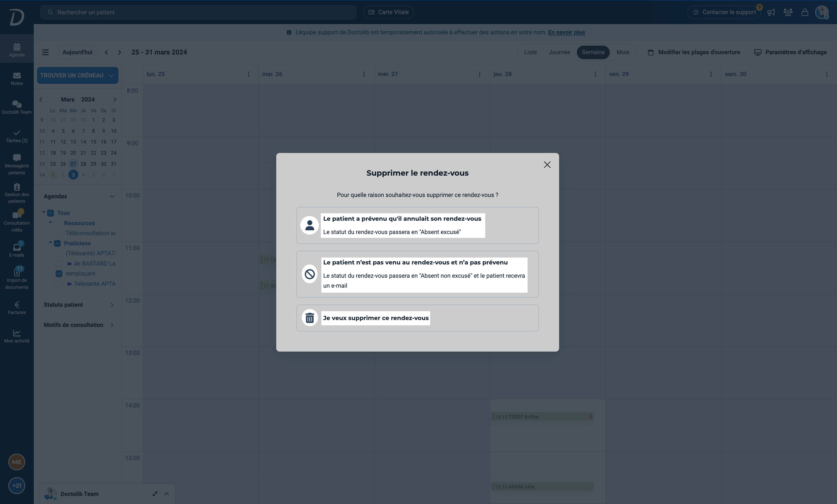Open the announcements megaphone icon
This screenshot has width=837, height=504.
[771, 12]
